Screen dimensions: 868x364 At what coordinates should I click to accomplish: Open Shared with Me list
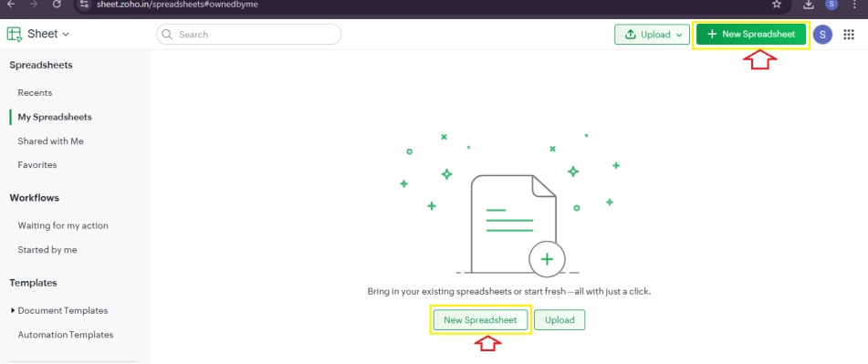[50, 141]
